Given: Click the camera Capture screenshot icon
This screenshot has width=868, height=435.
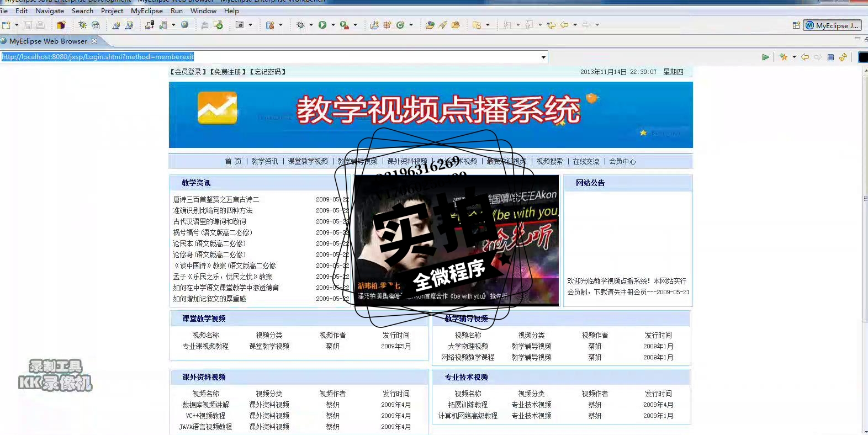Looking at the screenshot, I should pyautogui.click(x=240, y=25).
